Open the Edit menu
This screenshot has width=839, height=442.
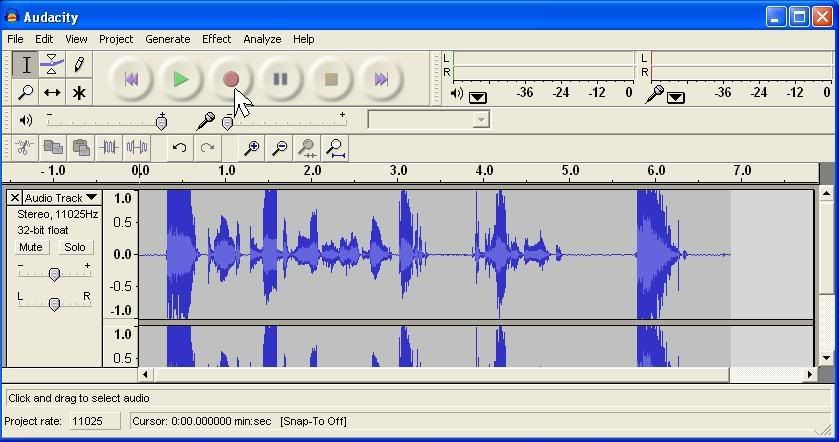click(x=44, y=39)
